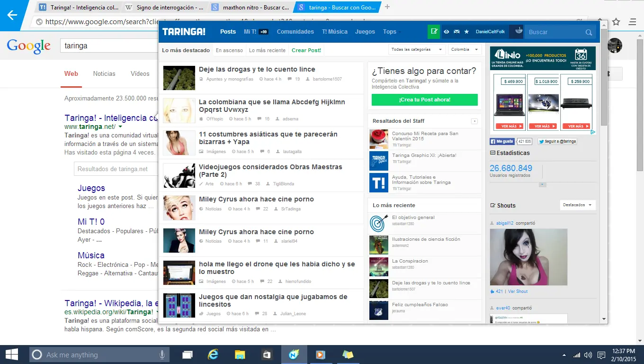The width and height of the screenshot is (644, 364).
Task: Open the Destacados dropdown in Shouts
Action: point(578,205)
